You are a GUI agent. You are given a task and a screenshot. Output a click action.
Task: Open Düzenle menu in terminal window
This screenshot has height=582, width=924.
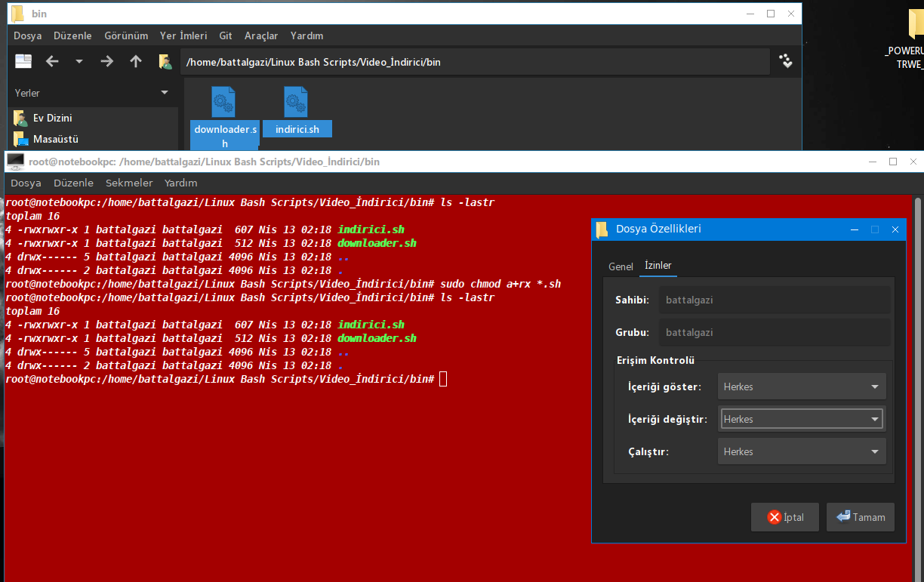[73, 183]
